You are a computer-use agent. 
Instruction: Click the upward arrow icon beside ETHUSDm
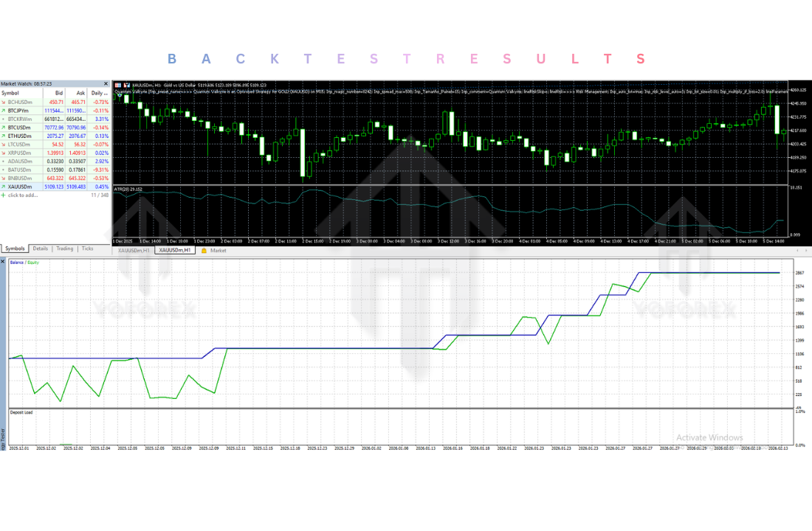tap(4, 136)
